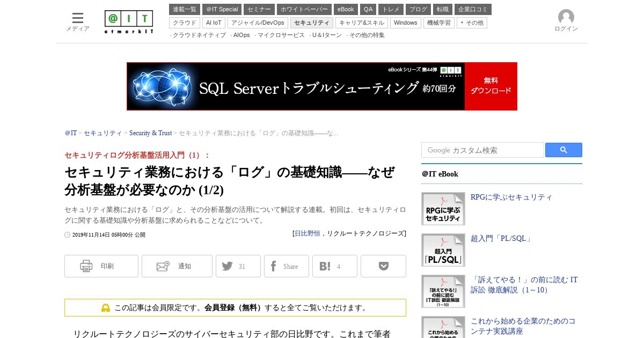Open the ホワイトペーパー tab
The height and width of the screenshot is (338, 644).
click(304, 9)
